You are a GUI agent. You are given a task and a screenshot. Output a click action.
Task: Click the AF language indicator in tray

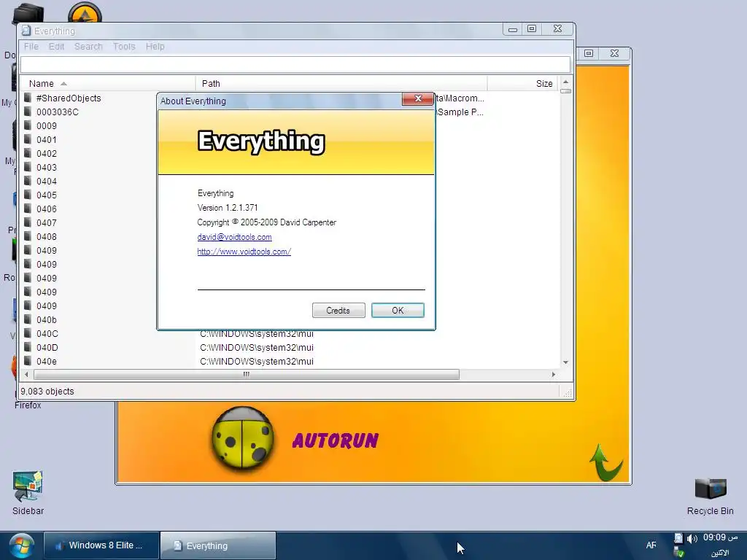point(651,545)
